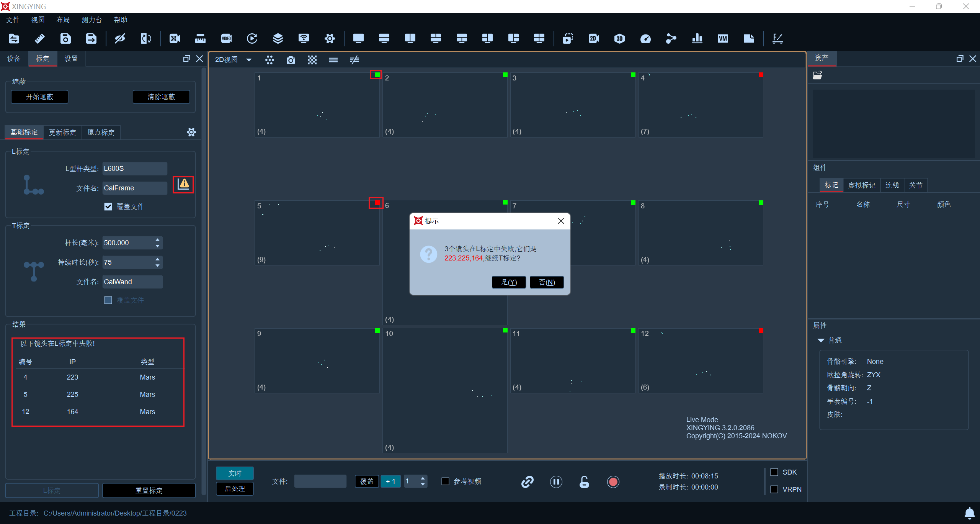The height and width of the screenshot is (524, 980).
Task: Uncheck the L calibration overwrite file checkbox
Action: (108, 206)
